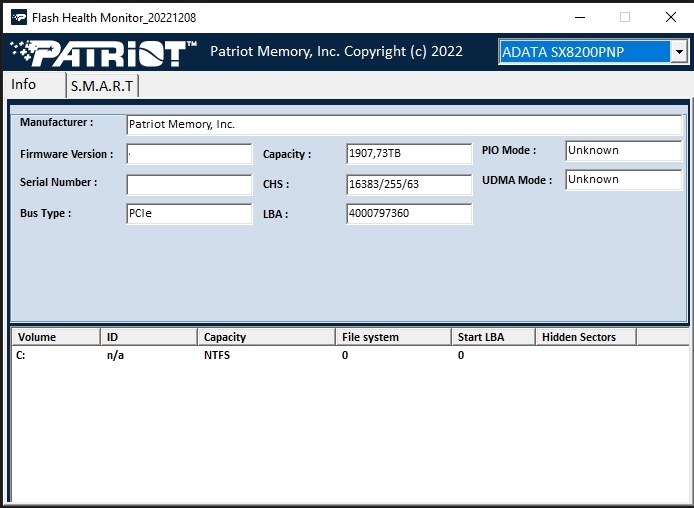The height and width of the screenshot is (508, 694).
Task: Select the C: volume row
Action: coord(350,355)
